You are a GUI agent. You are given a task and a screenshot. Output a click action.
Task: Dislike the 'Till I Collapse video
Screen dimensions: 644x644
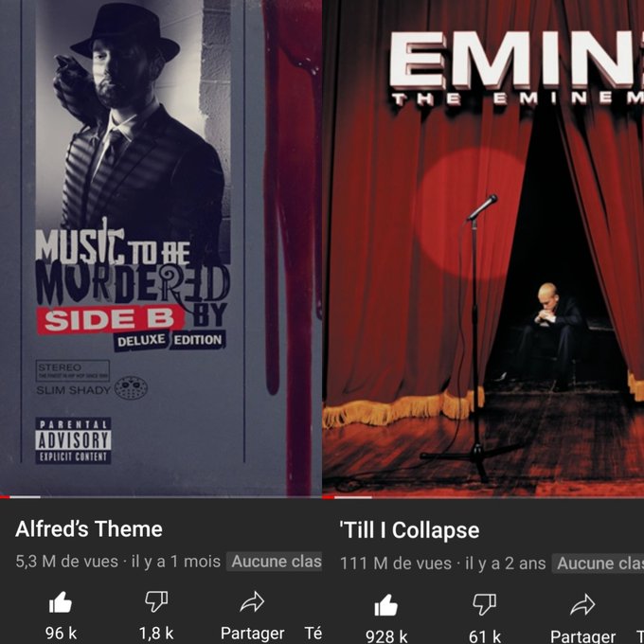pos(485,604)
